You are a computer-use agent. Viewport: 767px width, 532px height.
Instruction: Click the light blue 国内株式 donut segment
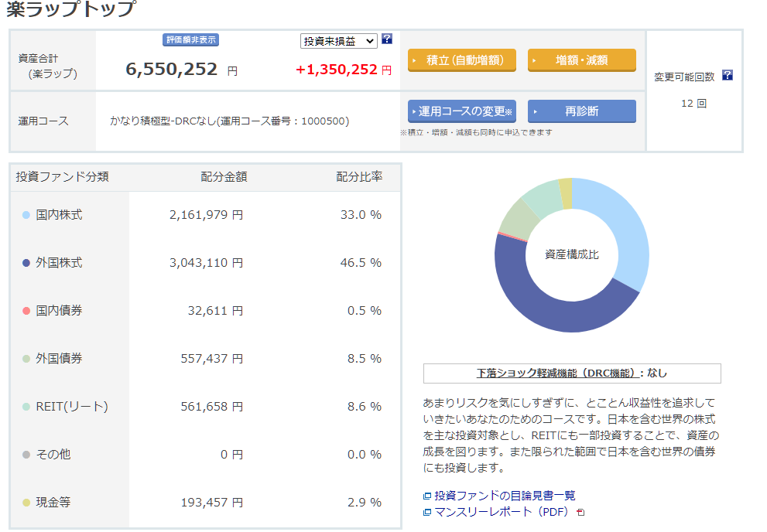coord(627,232)
